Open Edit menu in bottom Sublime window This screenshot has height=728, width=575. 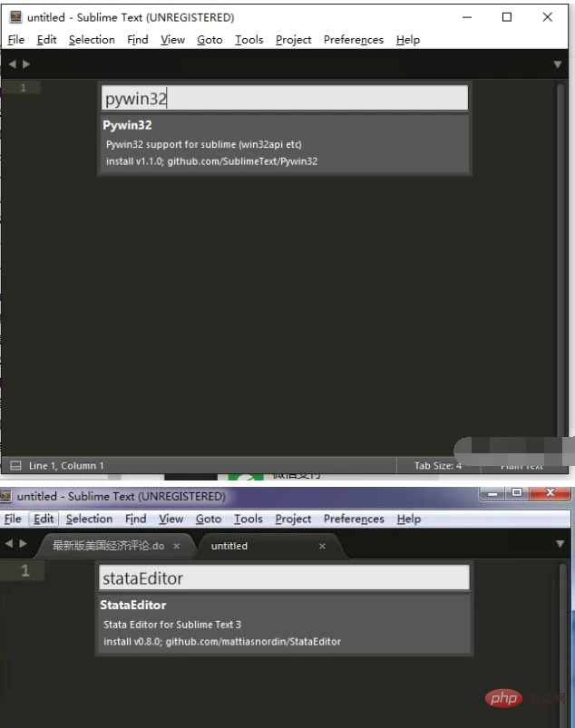[x=44, y=519]
